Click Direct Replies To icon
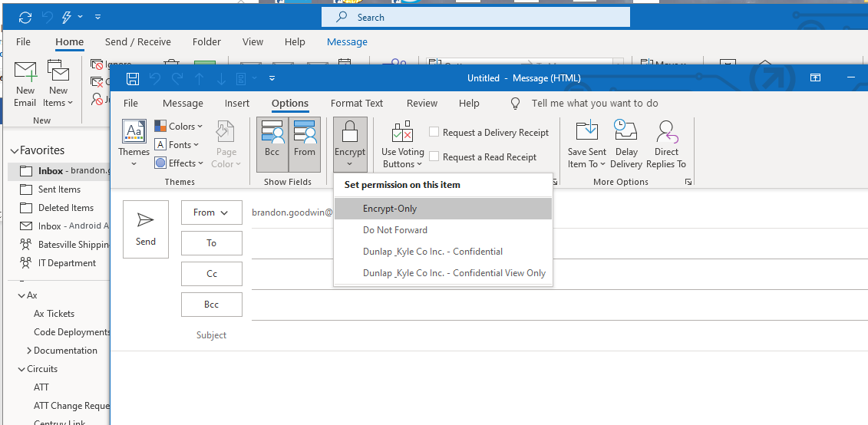Image resolution: width=868 pixels, height=425 pixels. pos(666,144)
